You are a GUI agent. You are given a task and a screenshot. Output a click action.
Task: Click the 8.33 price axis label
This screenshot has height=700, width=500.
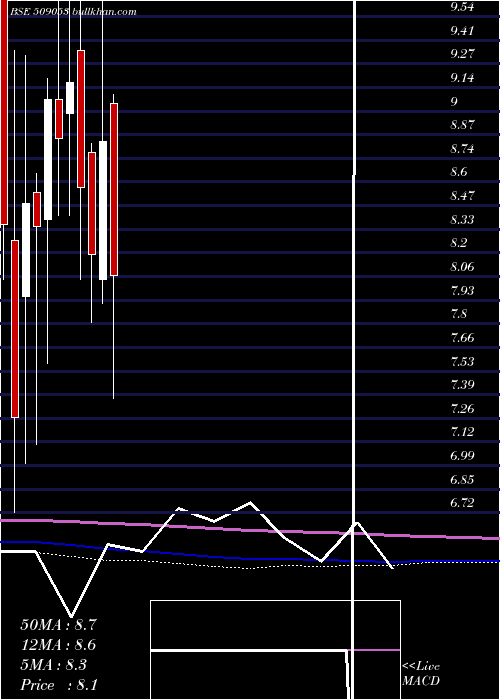(x=462, y=220)
